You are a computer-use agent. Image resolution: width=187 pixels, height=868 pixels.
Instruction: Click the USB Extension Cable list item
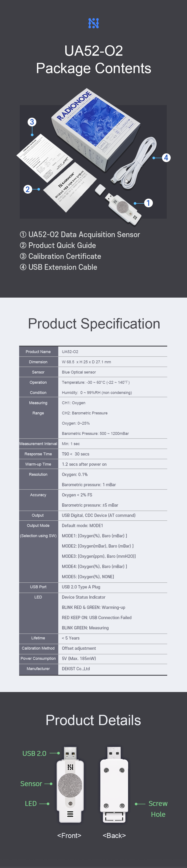click(58, 267)
